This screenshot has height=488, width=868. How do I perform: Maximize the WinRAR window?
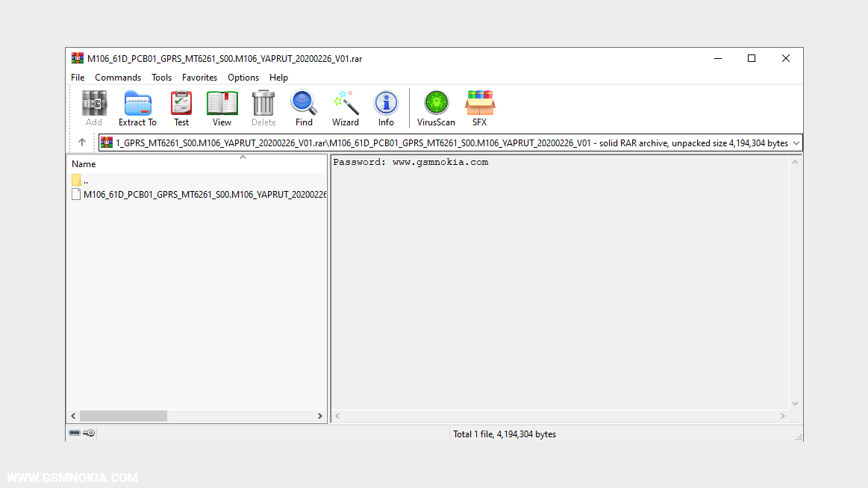click(x=751, y=58)
